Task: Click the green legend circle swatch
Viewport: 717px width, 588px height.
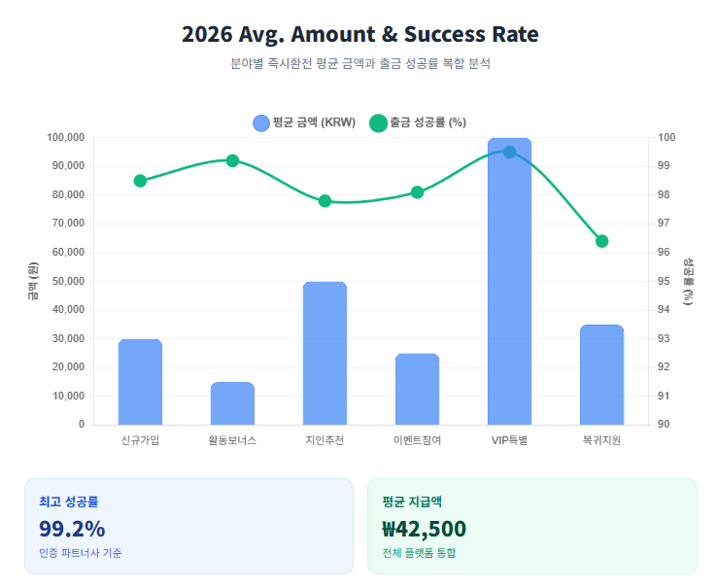Action: click(379, 122)
